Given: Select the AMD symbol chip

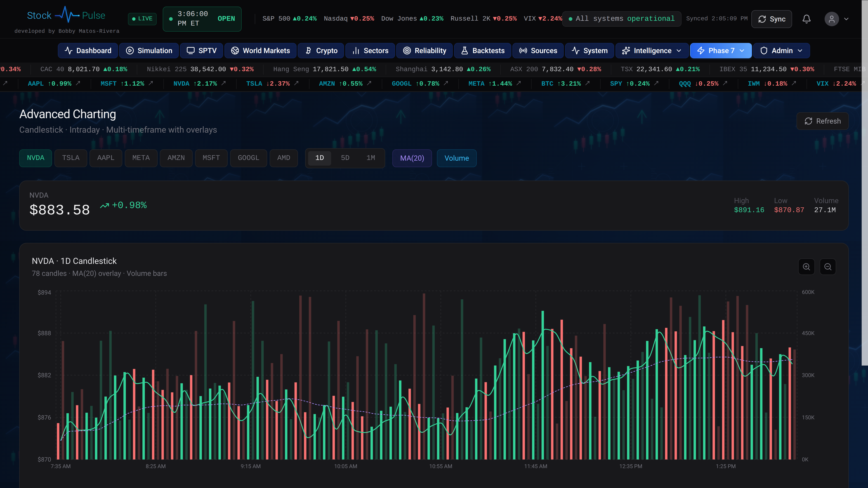Looking at the screenshot, I should coord(284,158).
